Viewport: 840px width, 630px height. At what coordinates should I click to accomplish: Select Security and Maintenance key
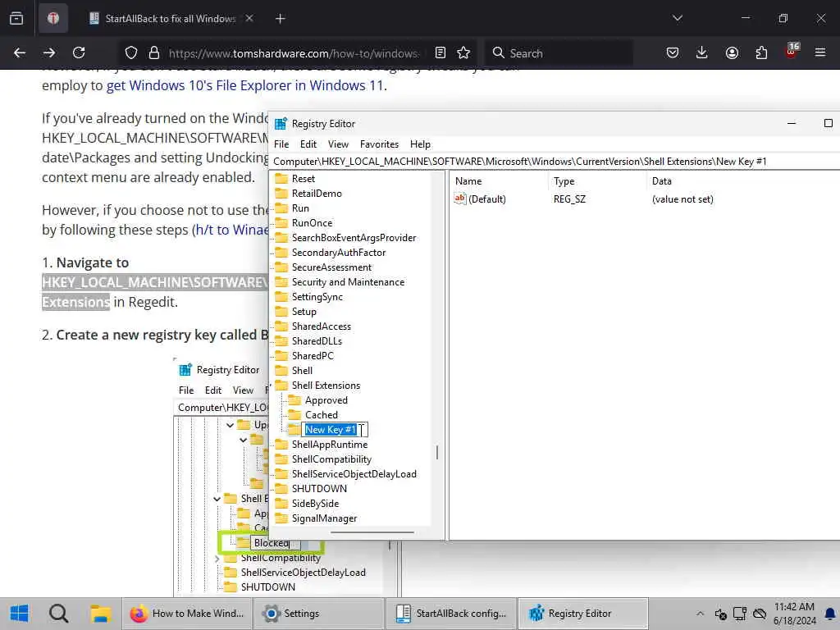(348, 282)
